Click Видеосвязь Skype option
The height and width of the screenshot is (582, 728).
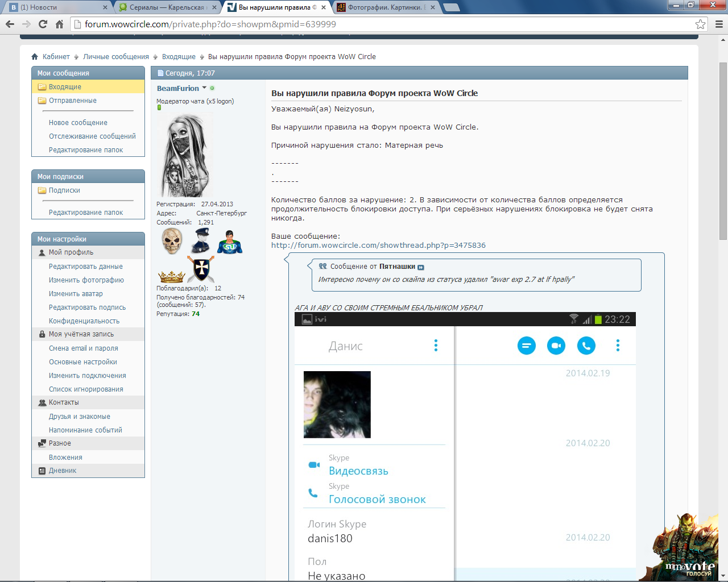click(358, 471)
